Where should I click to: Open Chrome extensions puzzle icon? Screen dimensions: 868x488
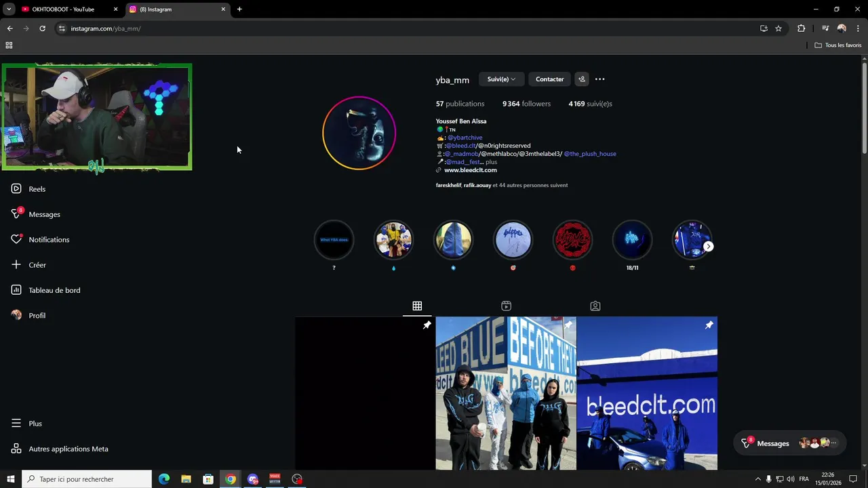click(801, 28)
